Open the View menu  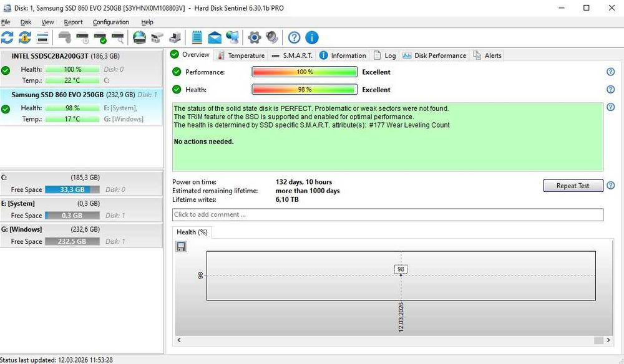47,22
